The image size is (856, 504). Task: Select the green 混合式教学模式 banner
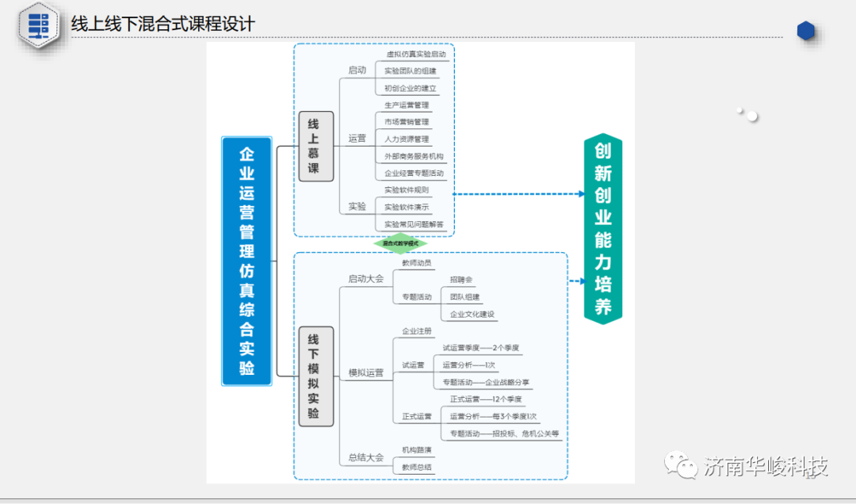[x=400, y=244]
